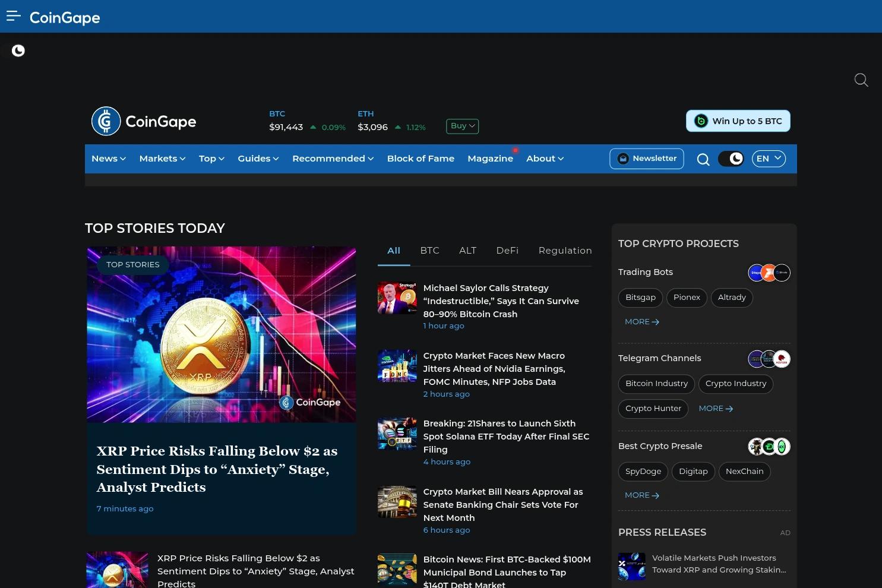Select the SpyDoge chip
882x588 pixels.
643,472
